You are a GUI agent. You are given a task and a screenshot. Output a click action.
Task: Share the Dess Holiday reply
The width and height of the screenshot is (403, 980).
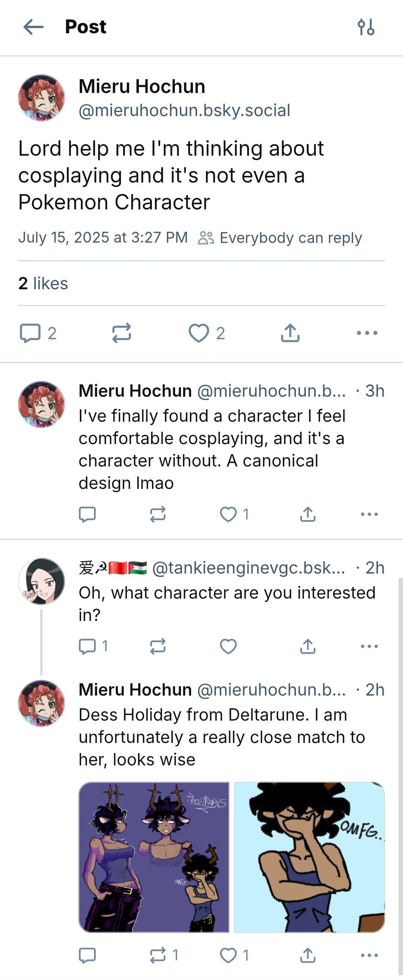(307, 955)
